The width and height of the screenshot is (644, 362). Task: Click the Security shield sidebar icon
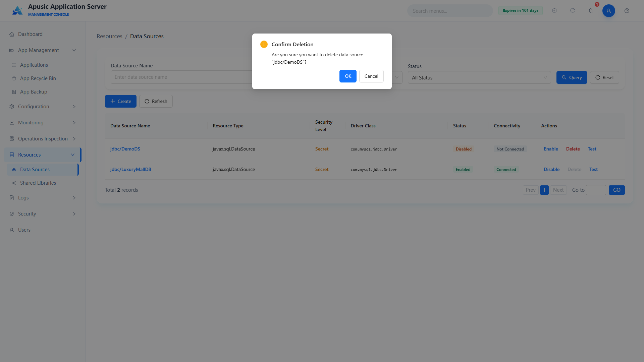click(x=12, y=214)
